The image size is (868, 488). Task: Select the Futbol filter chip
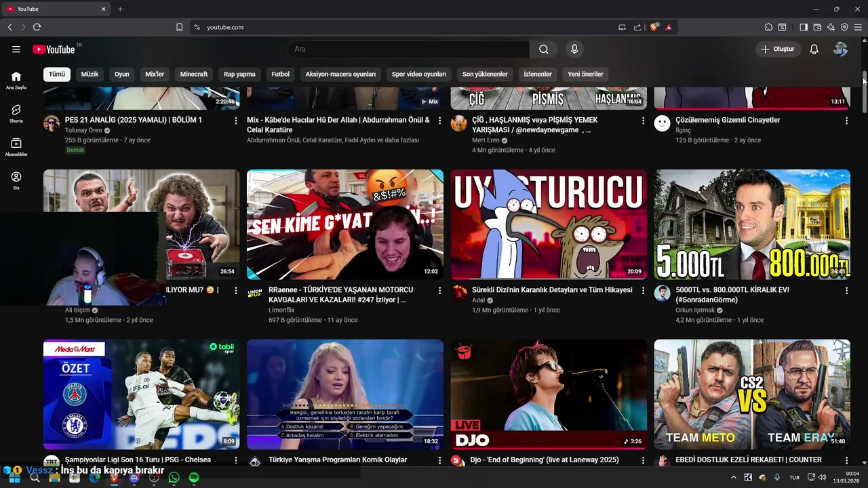click(280, 74)
